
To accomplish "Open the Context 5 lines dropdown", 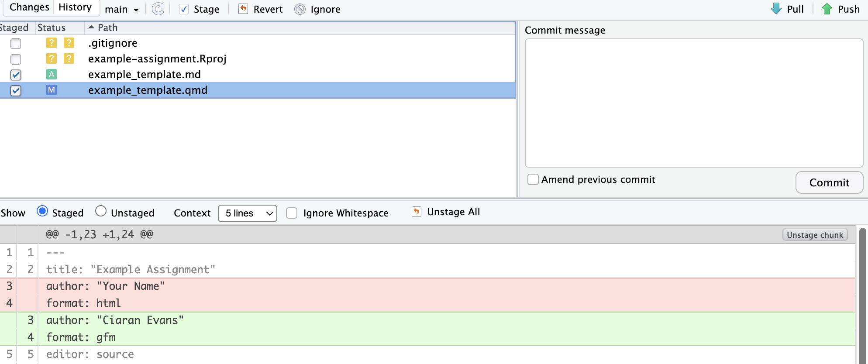I will [247, 213].
